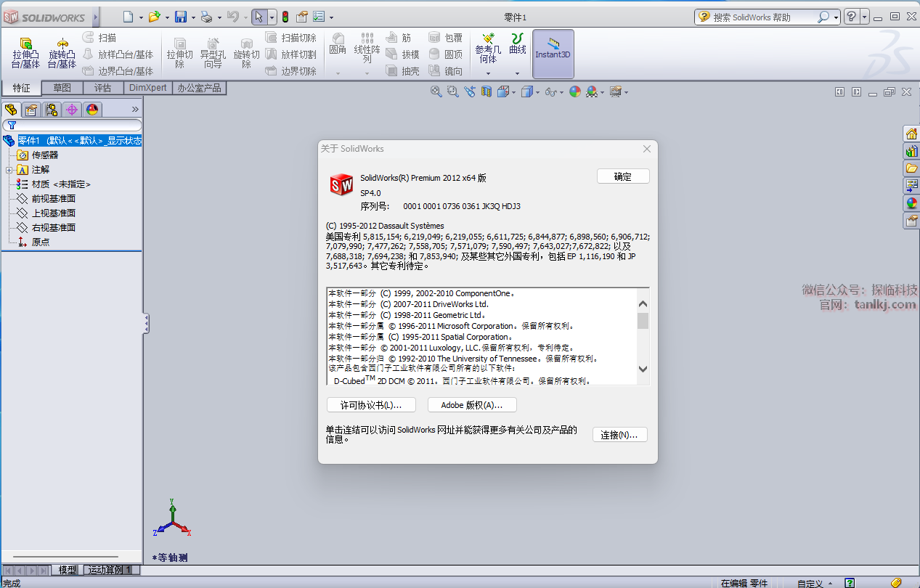Open the Save dropdown arrow

(193, 17)
